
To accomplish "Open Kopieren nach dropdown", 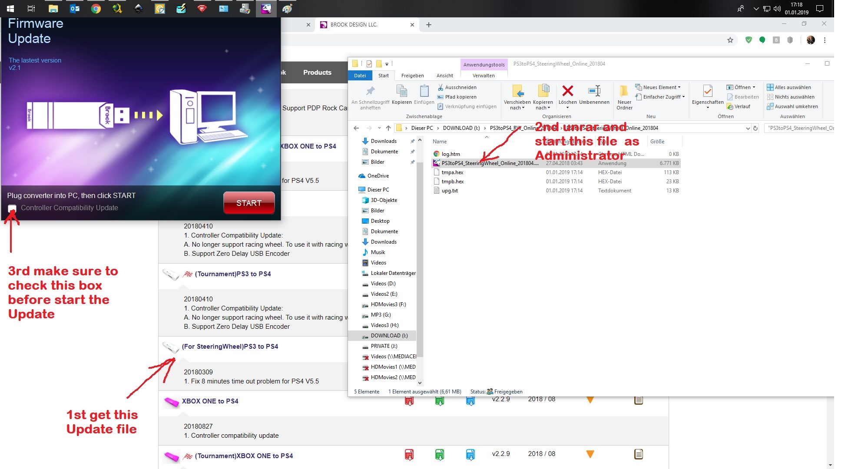I will [543, 97].
